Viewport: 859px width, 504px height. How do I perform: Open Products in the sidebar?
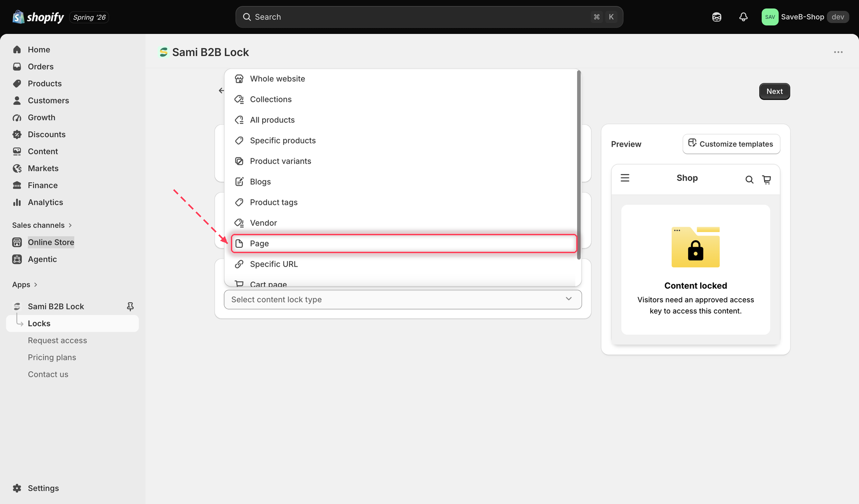pyautogui.click(x=45, y=84)
